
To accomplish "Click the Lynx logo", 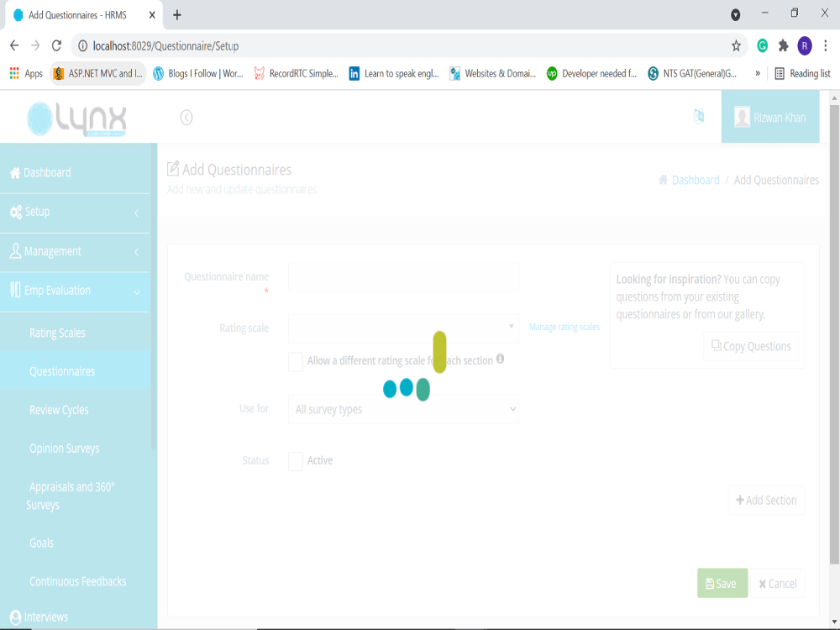I will (76, 118).
